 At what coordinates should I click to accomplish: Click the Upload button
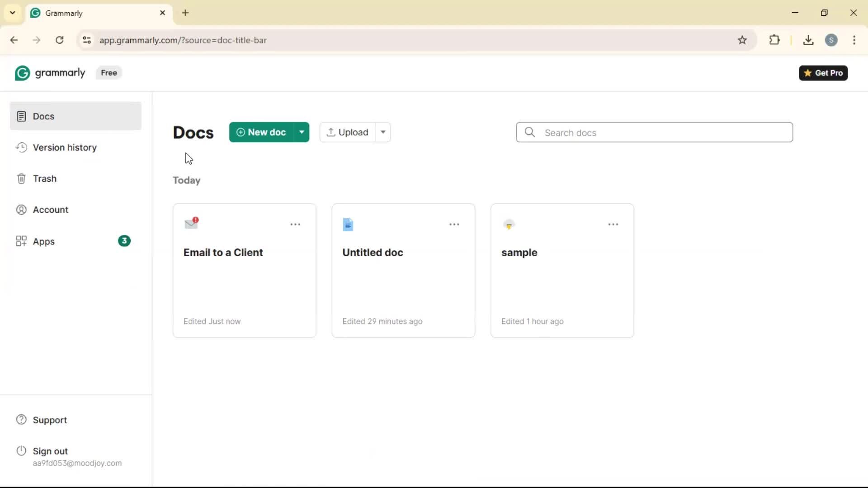pyautogui.click(x=348, y=132)
